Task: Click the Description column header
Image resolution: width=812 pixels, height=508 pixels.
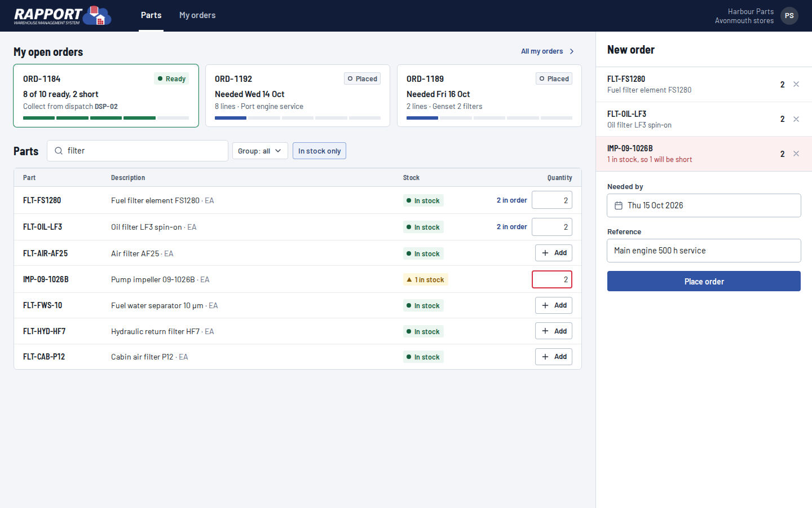Action: point(128,178)
